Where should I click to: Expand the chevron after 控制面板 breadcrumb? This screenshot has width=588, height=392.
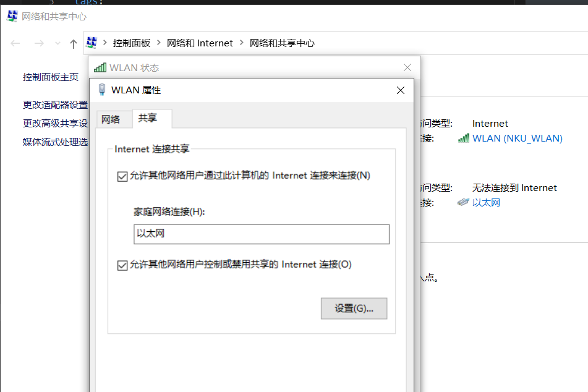pos(159,43)
